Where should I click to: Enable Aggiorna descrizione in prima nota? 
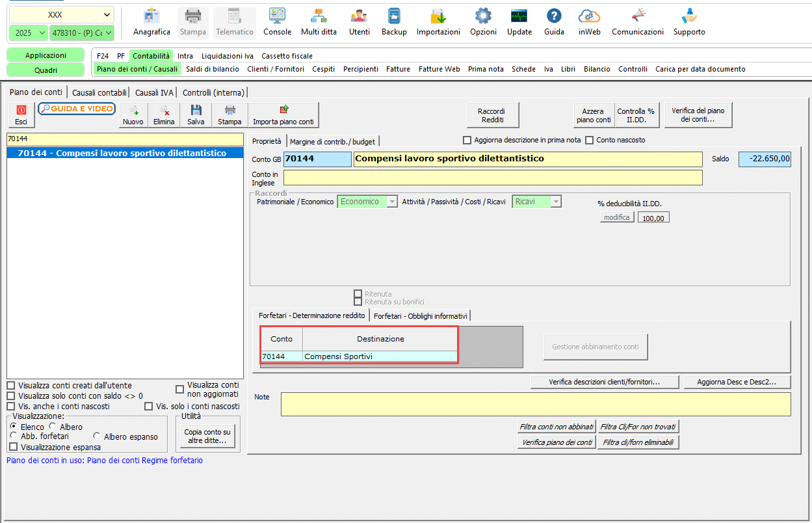(467, 140)
